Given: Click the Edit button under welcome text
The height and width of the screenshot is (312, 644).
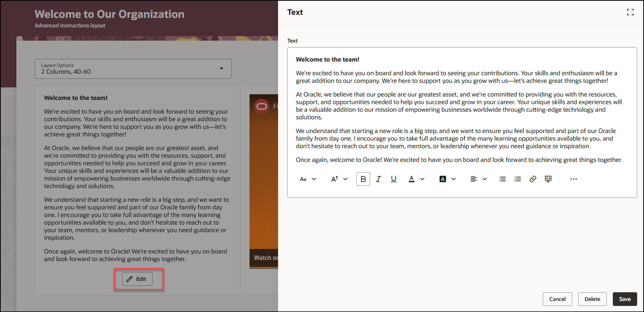Looking at the screenshot, I should tap(137, 279).
